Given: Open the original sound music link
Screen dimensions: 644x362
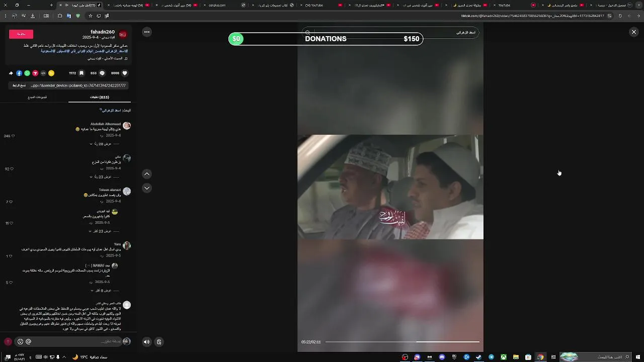Looking at the screenshot, I should coord(108,58).
